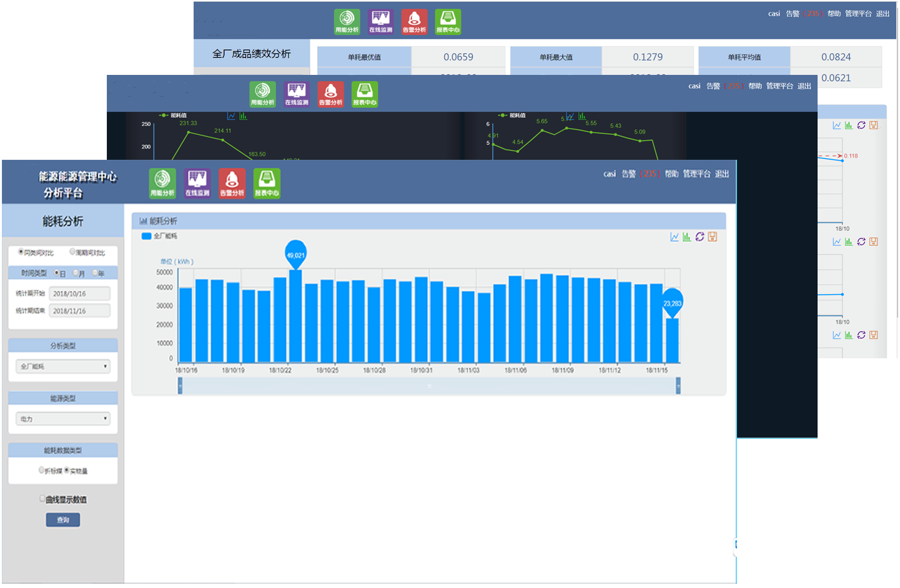This screenshot has height=588, width=900.
Task: Select 报表中心 icon in the back 绩效分析 window
Action: point(448,22)
